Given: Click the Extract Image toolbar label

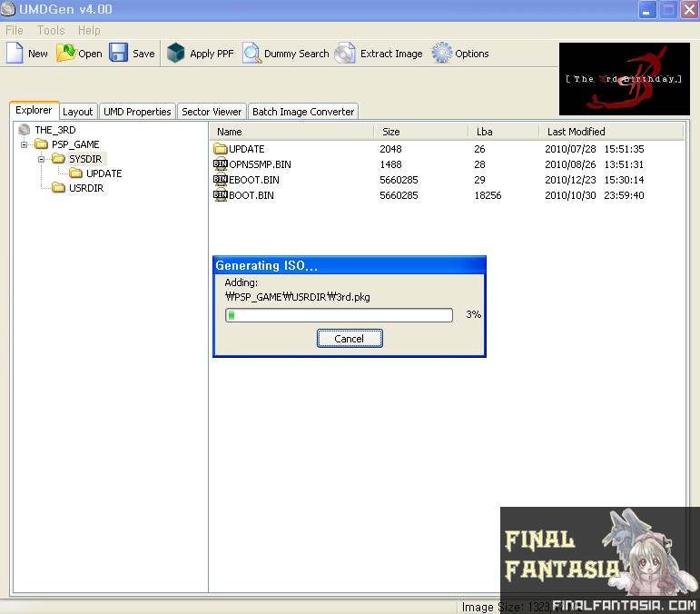Looking at the screenshot, I should click(391, 54).
